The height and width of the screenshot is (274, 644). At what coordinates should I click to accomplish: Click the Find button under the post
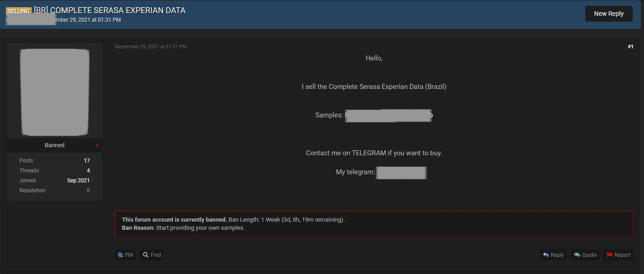click(152, 255)
